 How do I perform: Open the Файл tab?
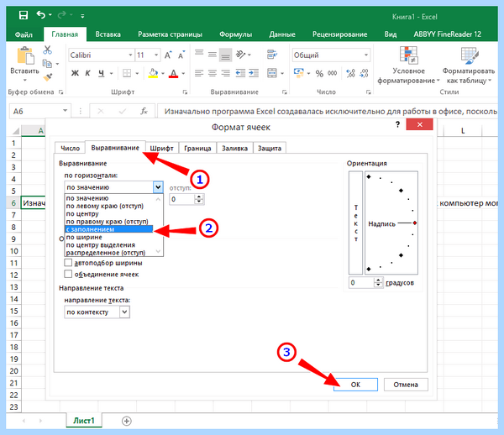pyautogui.click(x=24, y=34)
